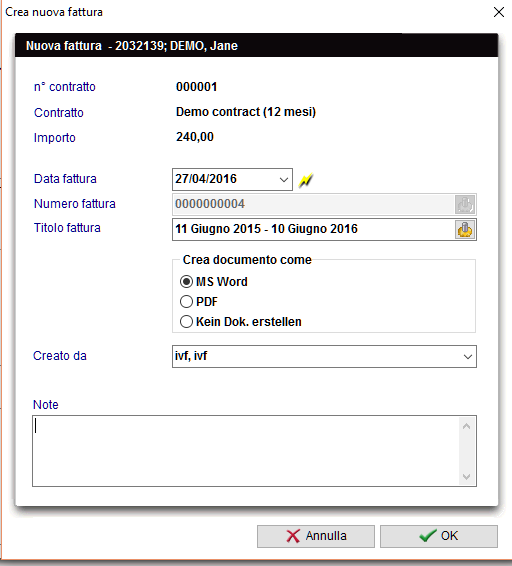The width and height of the screenshot is (512, 566).
Task: Click into the Titolo fattura text field
Action: coord(313,230)
